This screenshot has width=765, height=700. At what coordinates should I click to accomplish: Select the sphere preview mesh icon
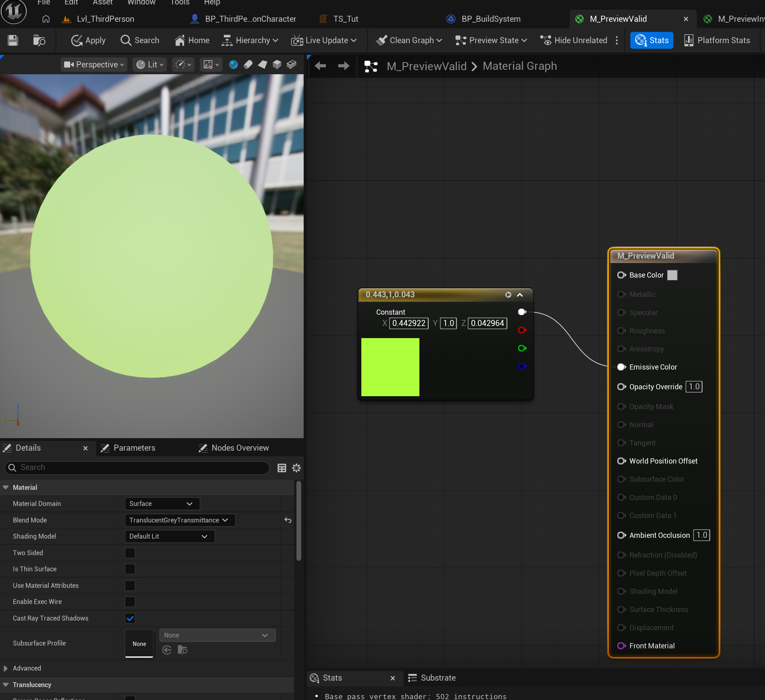233,65
